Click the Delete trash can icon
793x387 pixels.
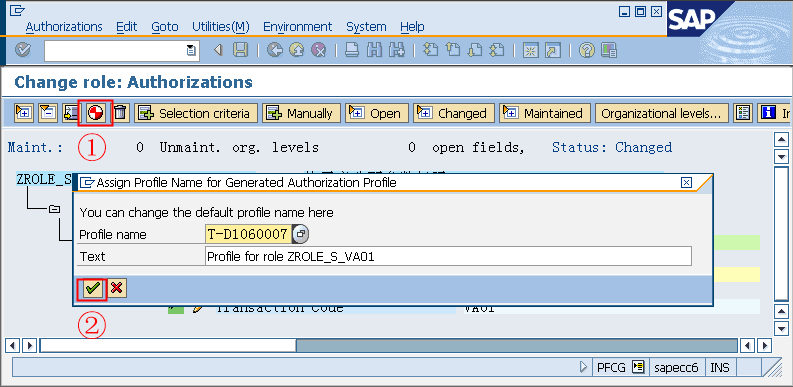120,113
